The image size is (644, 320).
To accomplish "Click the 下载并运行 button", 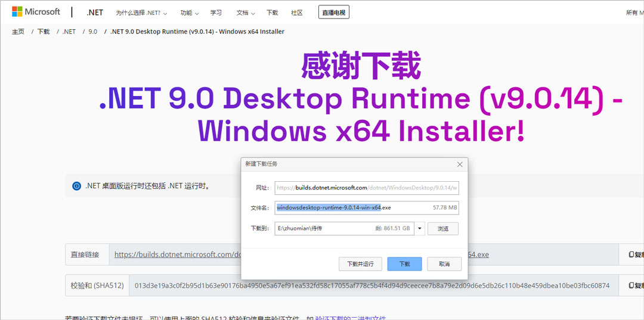I will point(360,264).
